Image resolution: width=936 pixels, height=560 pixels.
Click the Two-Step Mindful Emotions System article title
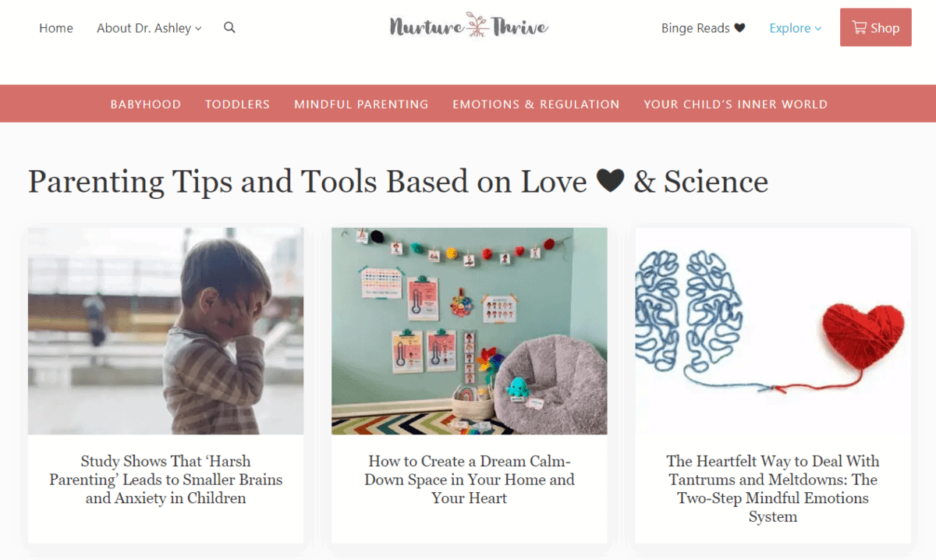click(772, 488)
